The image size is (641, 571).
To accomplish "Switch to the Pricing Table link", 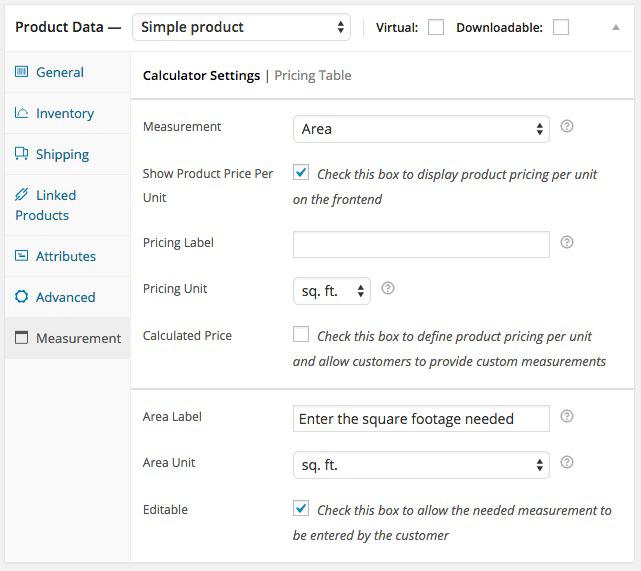I will tap(313, 75).
